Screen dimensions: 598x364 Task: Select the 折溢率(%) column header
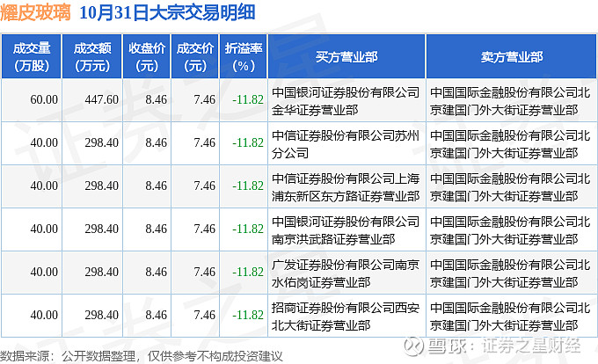click(243, 56)
